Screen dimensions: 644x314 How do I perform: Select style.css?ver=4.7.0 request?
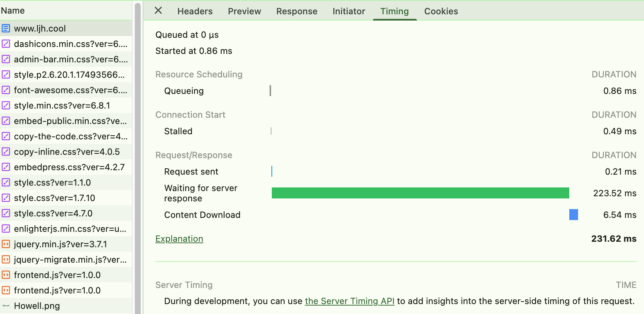[66, 213]
